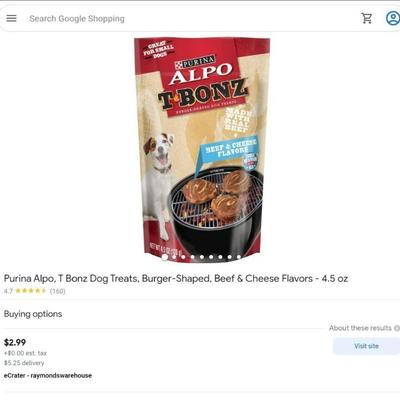400x400 pixels.
Task: Click the info icon beside About these results
Action: tap(397, 328)
